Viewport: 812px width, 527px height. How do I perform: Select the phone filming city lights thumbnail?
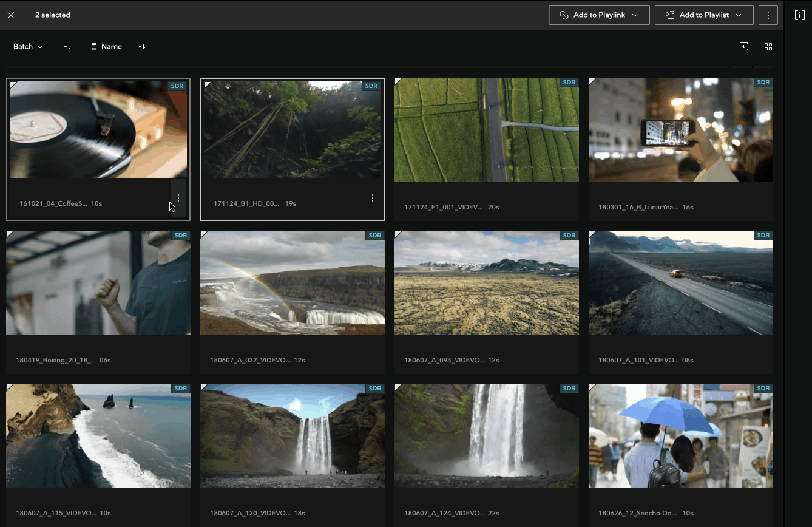[681, 130]
